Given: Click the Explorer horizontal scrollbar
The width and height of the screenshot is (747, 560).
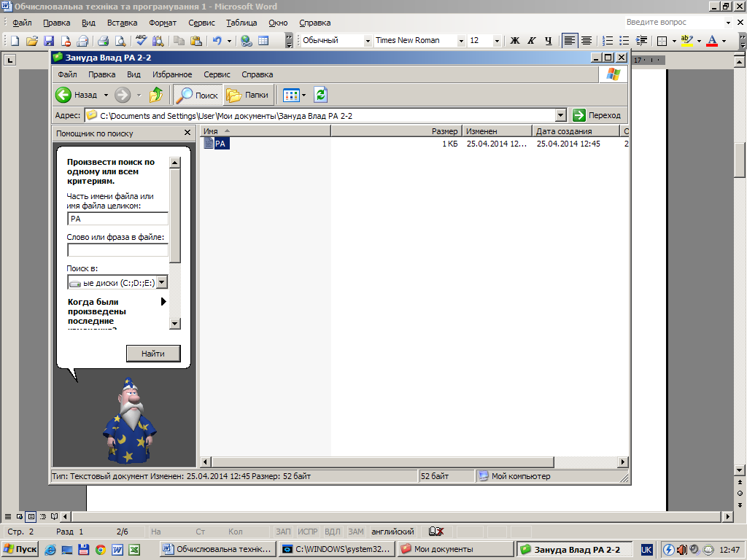Looking at the screenshot, I should (382, 462).
